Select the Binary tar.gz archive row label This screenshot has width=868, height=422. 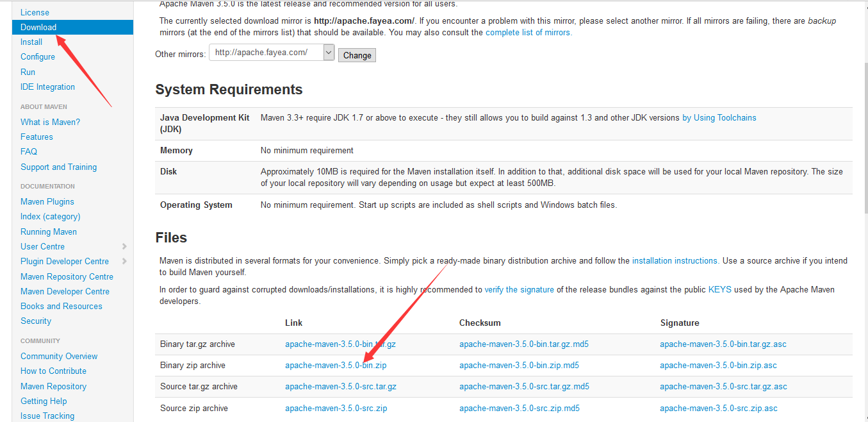[197, 344]
